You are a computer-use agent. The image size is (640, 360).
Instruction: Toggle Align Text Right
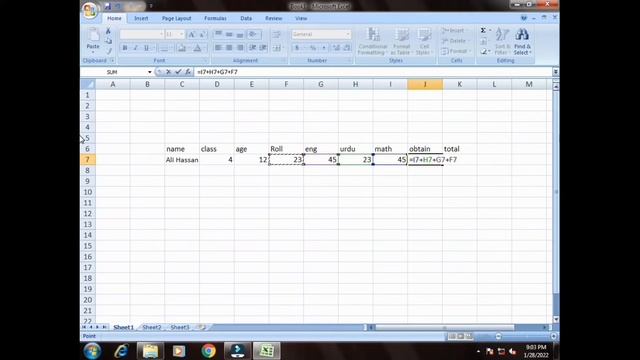coord(240,48)
